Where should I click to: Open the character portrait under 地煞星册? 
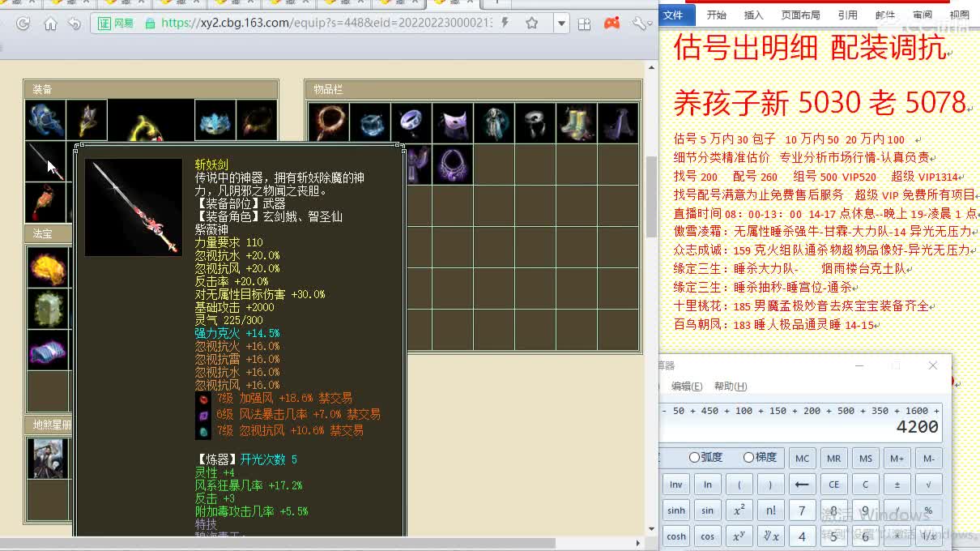(x=48, y=459)
